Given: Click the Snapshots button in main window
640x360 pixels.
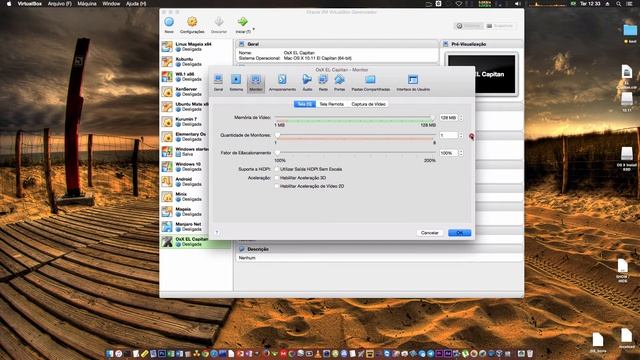Looking at the screenshot, I should 500,26.
